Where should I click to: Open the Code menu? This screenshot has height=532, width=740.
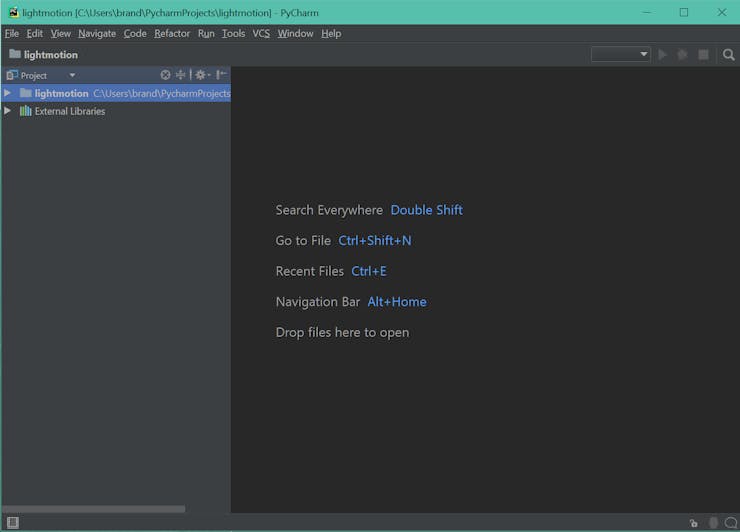(135, 34)
